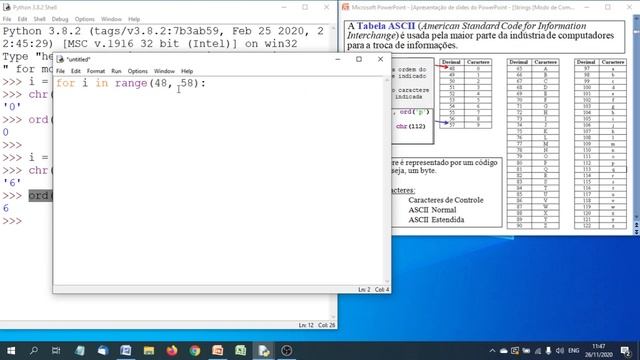
Task: Open Format menu in untitled editor
Action: click(96, 71)
